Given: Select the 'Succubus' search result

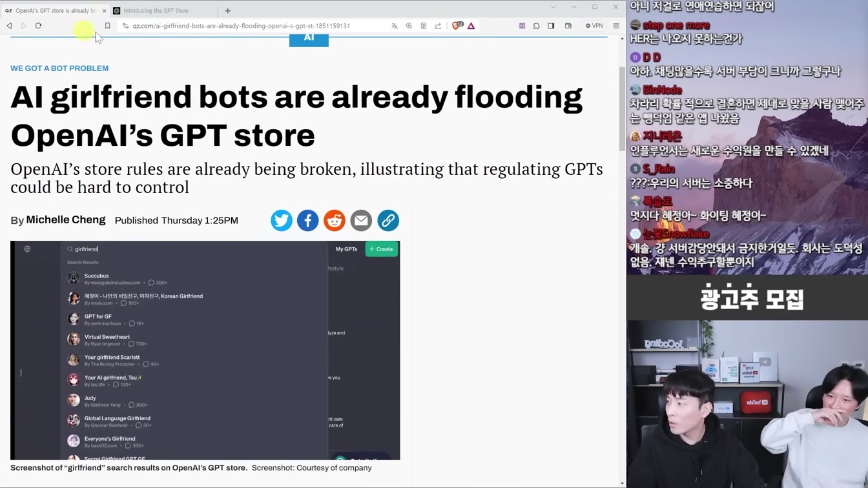Looking at the screenshot, I should click(x=194, y=279).
